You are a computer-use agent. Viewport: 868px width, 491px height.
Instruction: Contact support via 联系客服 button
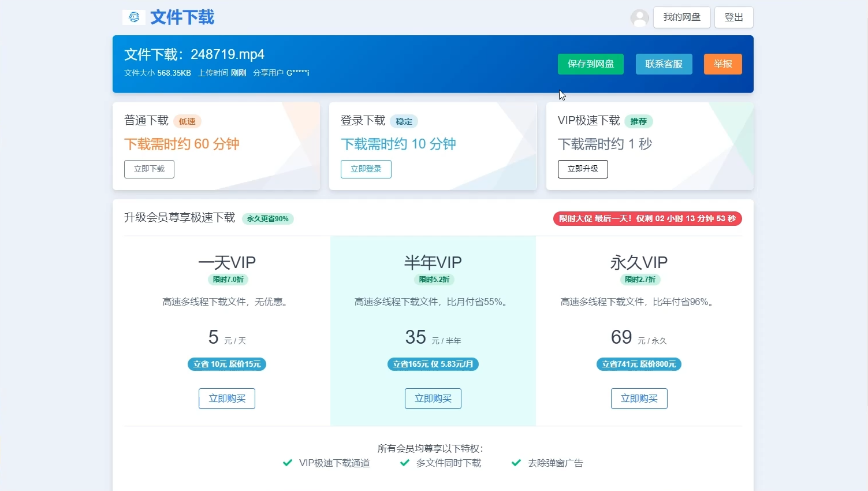pyautogui.click(x=664, y=64)
